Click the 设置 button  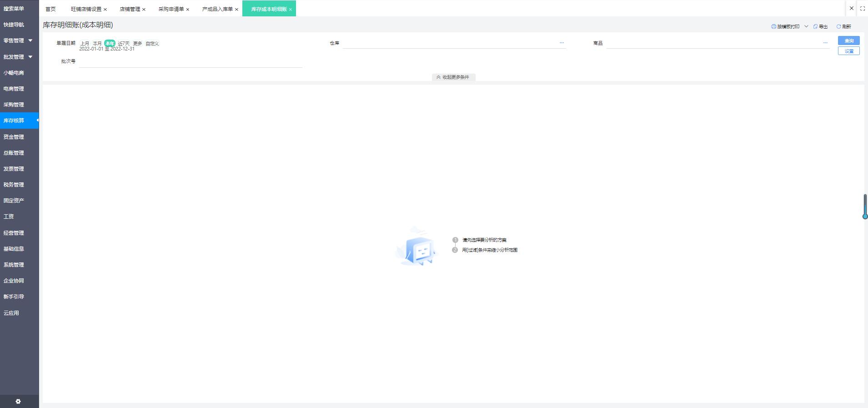849,51
